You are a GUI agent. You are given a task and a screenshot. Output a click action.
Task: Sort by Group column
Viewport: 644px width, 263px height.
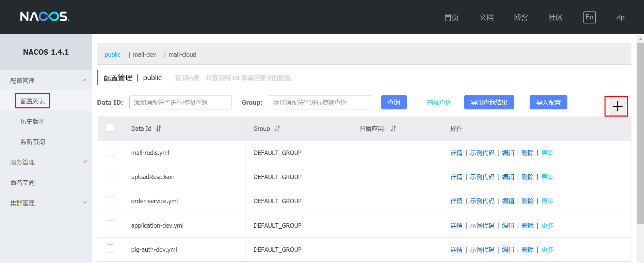click(x=277, y=128)
